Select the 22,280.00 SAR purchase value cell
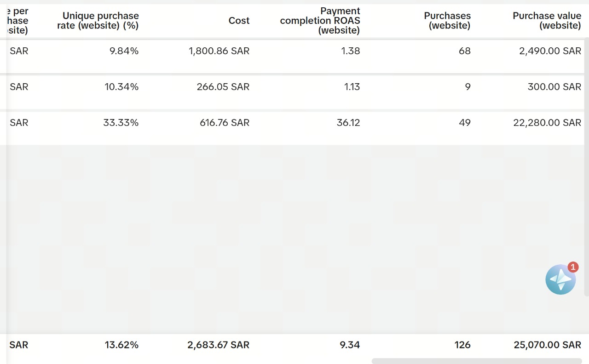This screenshot has width=589, height=364. click(x=547, y=123)
